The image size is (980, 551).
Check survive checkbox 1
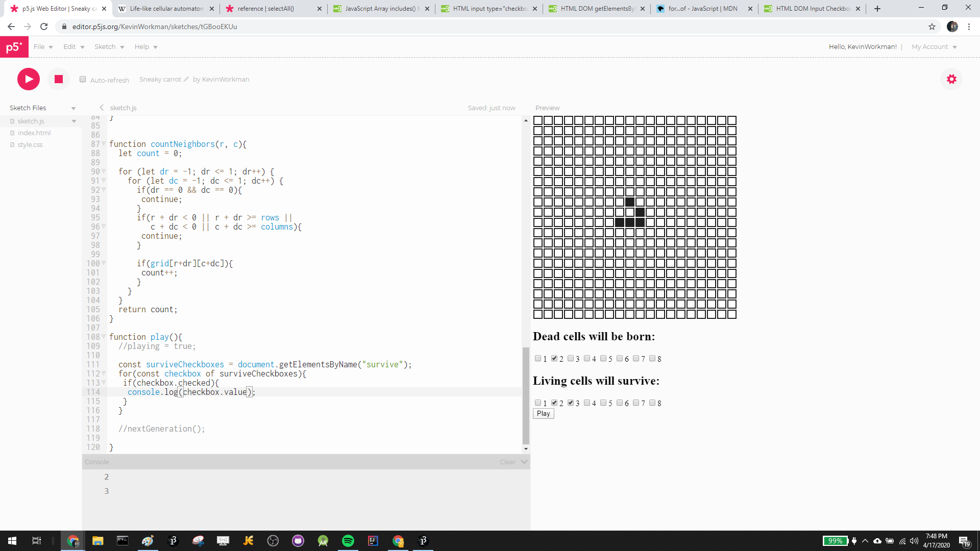point(538,403)
